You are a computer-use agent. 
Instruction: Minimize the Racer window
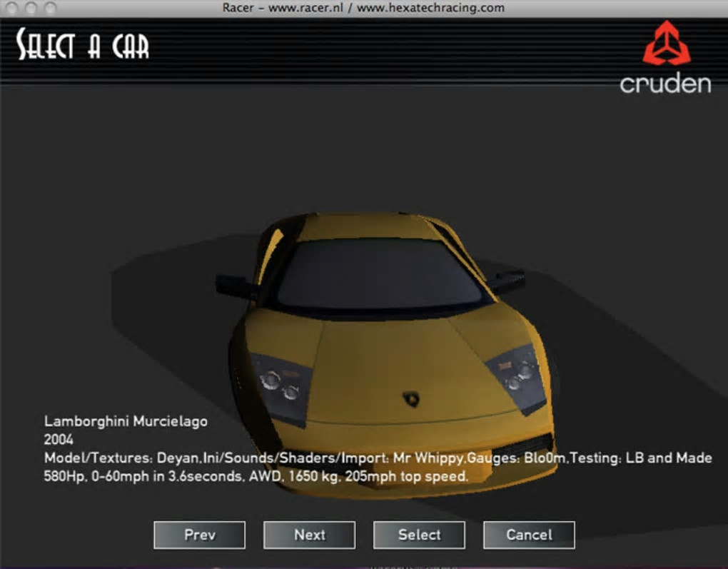click(31, 8)
